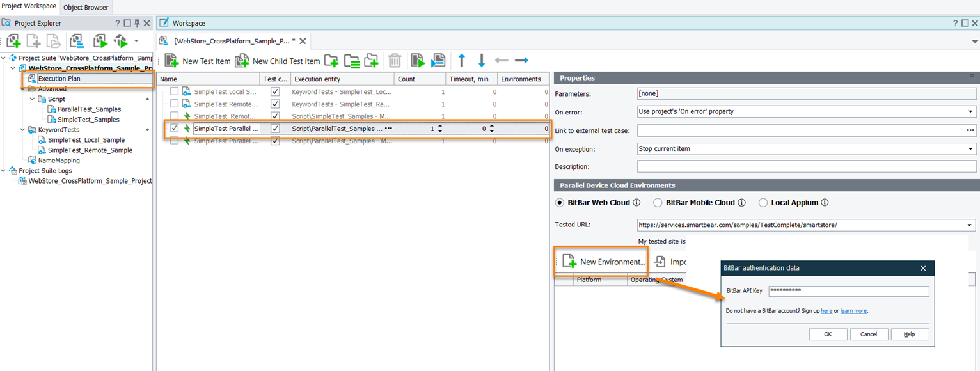Click the Indent right arrow icon

521,61
